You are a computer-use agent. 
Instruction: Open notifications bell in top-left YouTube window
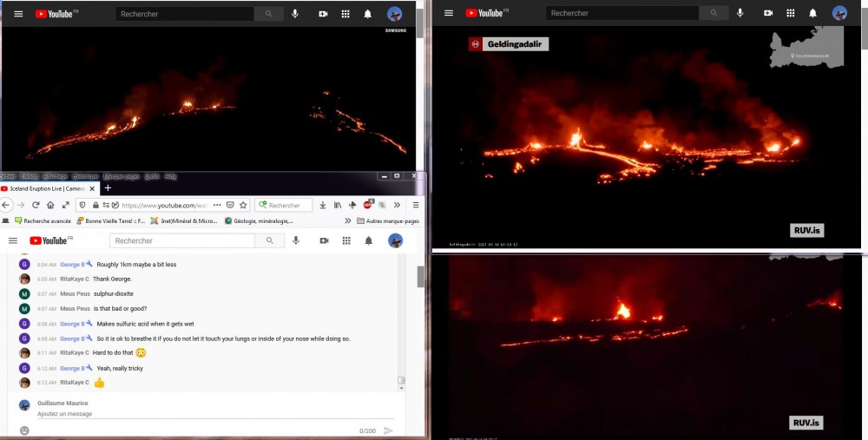[368, 14]
